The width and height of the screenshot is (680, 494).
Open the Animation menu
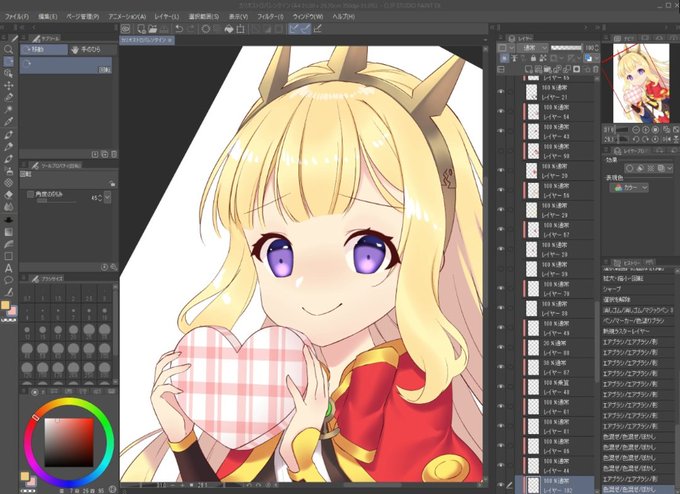click(127, 16)
